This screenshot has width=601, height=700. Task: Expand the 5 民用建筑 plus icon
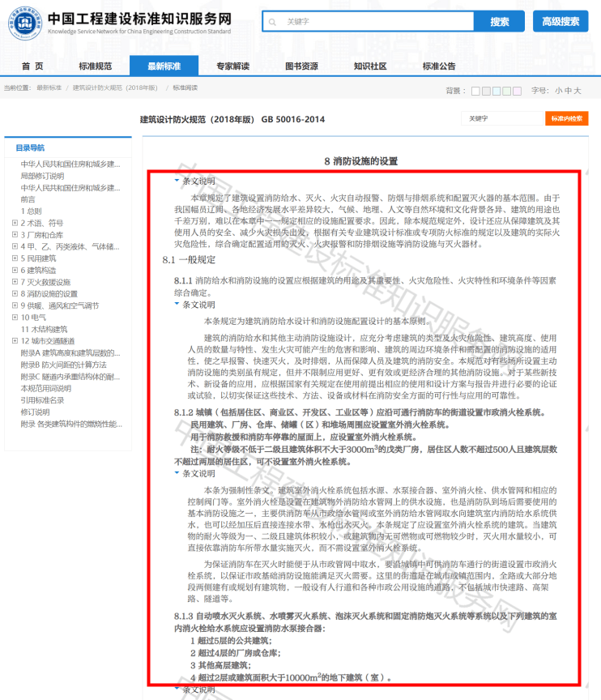[x=15, y=258]
